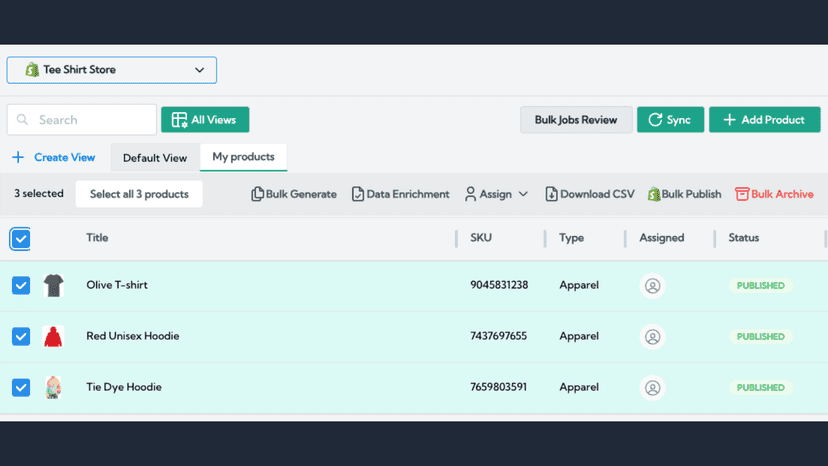Uncheck the Red Unisex Hoodie row checkbox
This screenshot has height=466, width=828.
21,337
